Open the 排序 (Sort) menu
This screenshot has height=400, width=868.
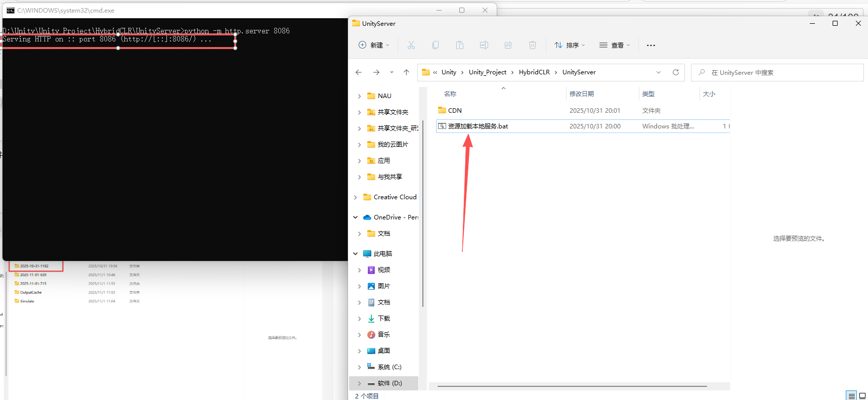(570, 45)
